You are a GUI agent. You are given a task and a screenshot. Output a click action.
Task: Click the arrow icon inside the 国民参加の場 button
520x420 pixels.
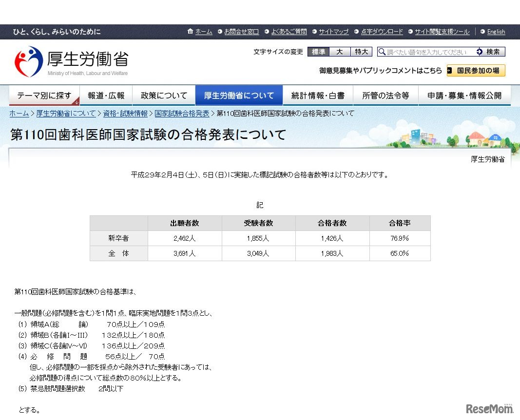pyautogui.click(x=449, y=70)
